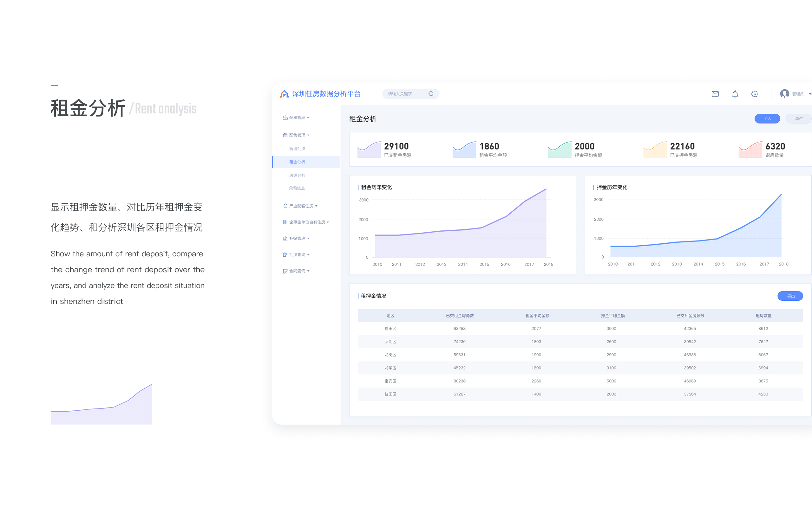The image size is (812, 507).
Task: Open the settings gear icon
Action: (755, 94)
